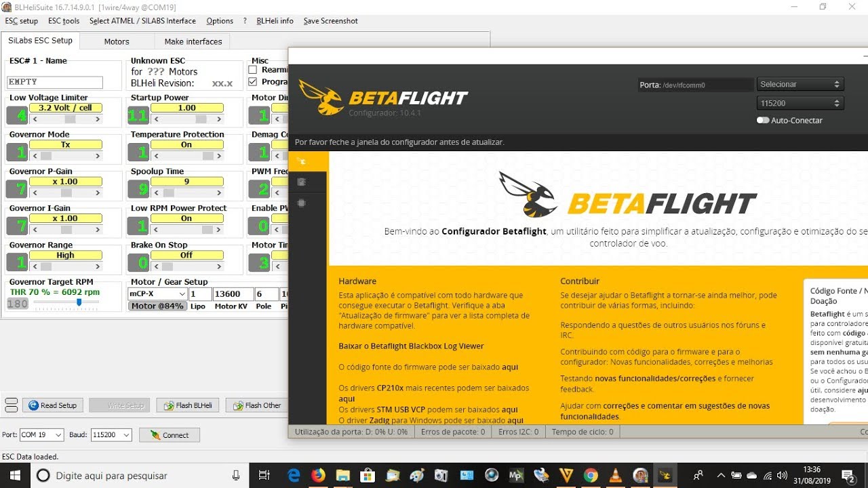
Task: Open the network Wi-Fi tray icon
Action: (x=766, y=475)
